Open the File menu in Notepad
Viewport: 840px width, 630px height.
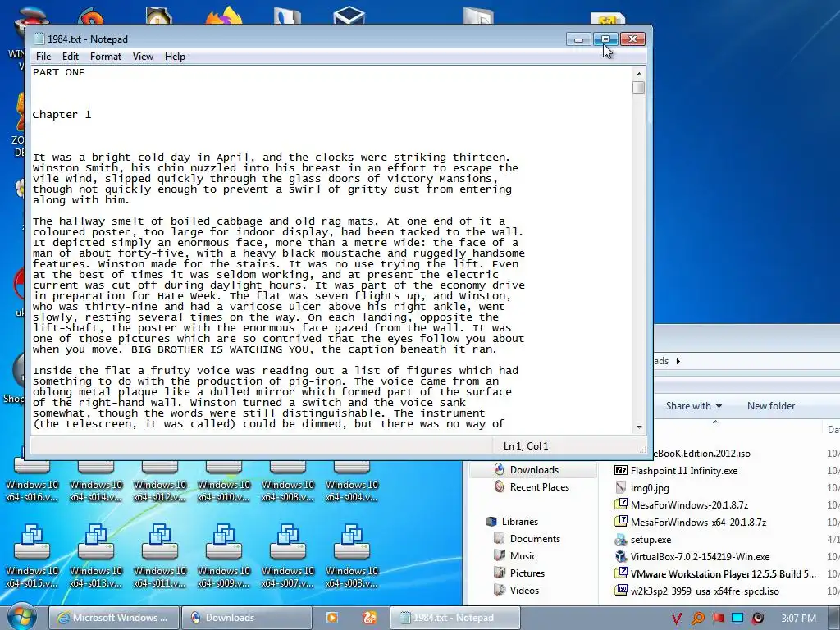pos(43,57)
